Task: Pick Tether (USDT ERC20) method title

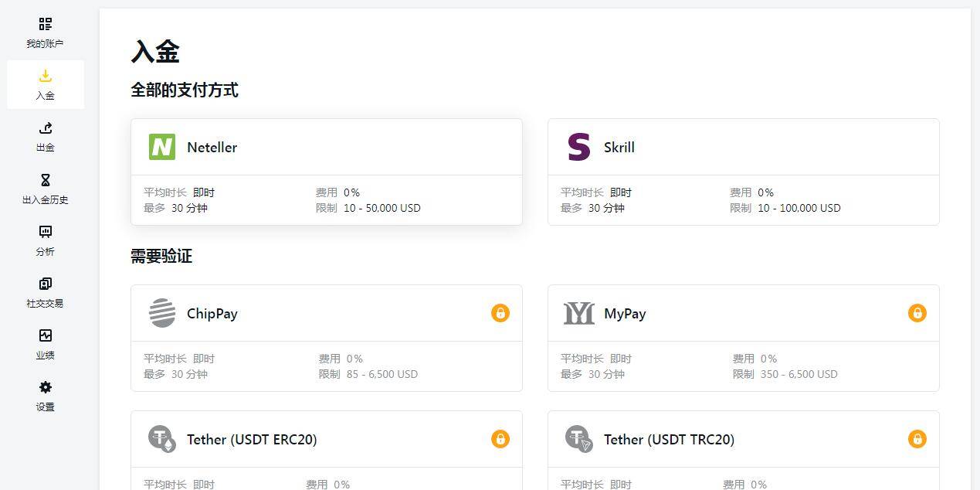Action: (252, 440)
